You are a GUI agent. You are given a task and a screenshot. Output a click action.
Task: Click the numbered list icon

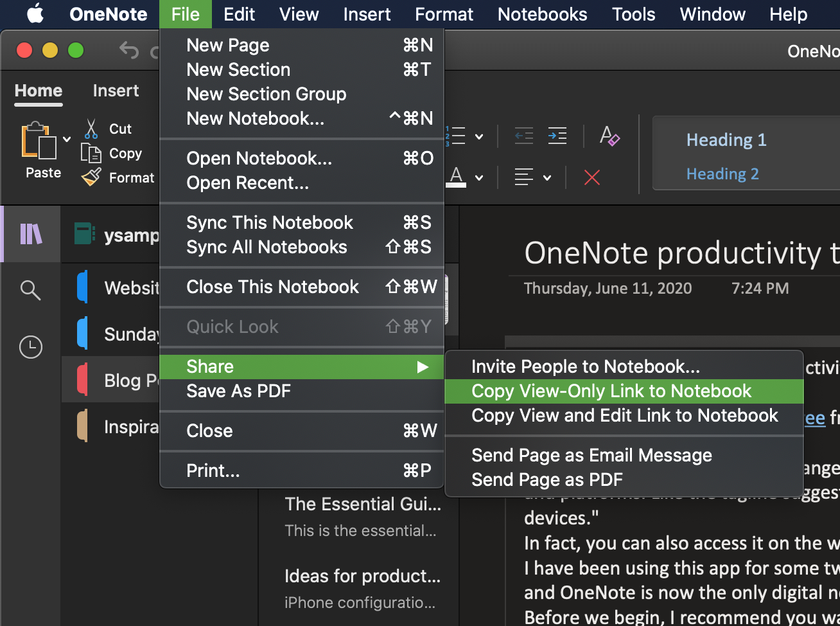pyautogui.click(x=455, y=136)
